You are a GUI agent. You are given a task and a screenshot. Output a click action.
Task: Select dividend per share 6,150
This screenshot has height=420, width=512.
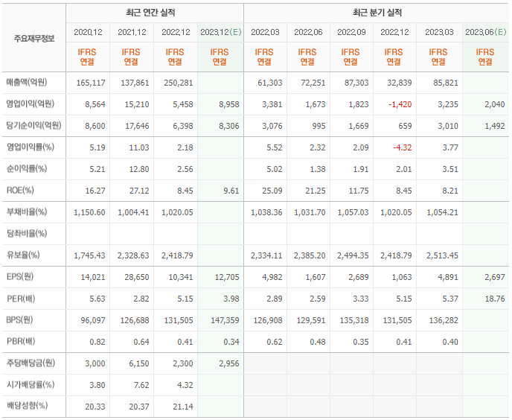point(139,363)
